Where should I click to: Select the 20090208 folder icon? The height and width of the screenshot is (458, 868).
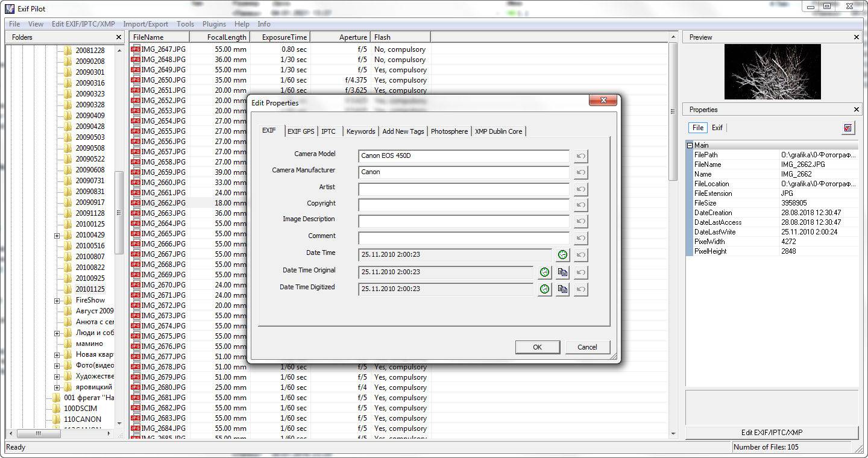pyautogui.click(x=68, y=61)
